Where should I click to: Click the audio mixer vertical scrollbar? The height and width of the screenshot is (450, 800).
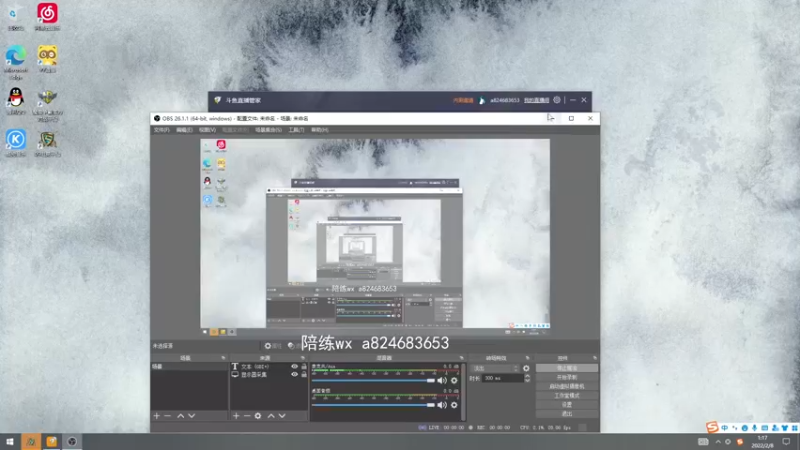463,391
